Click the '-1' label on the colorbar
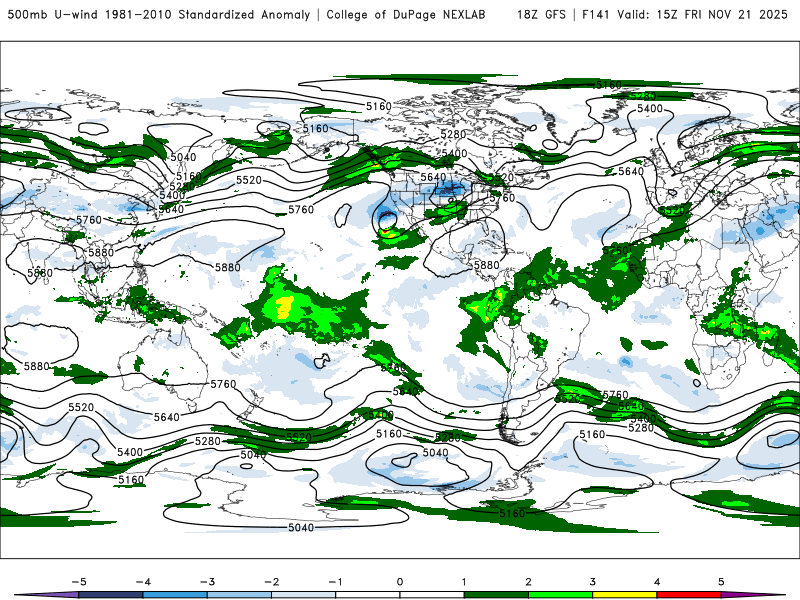The image size is (800, 600). pyautogui.click(x=335, y=582)
